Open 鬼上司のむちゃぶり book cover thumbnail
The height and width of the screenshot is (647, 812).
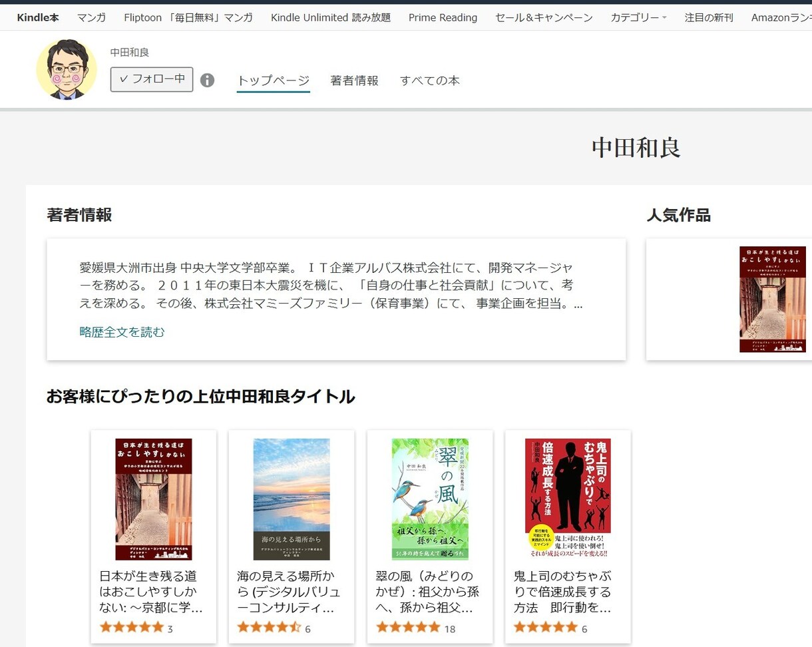pyautogui.click(x=568, y=499)
